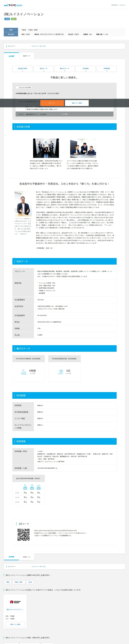Click the 働き方データ blue section header
This screenshot has width=129, height=644.
tap(64, 348)
